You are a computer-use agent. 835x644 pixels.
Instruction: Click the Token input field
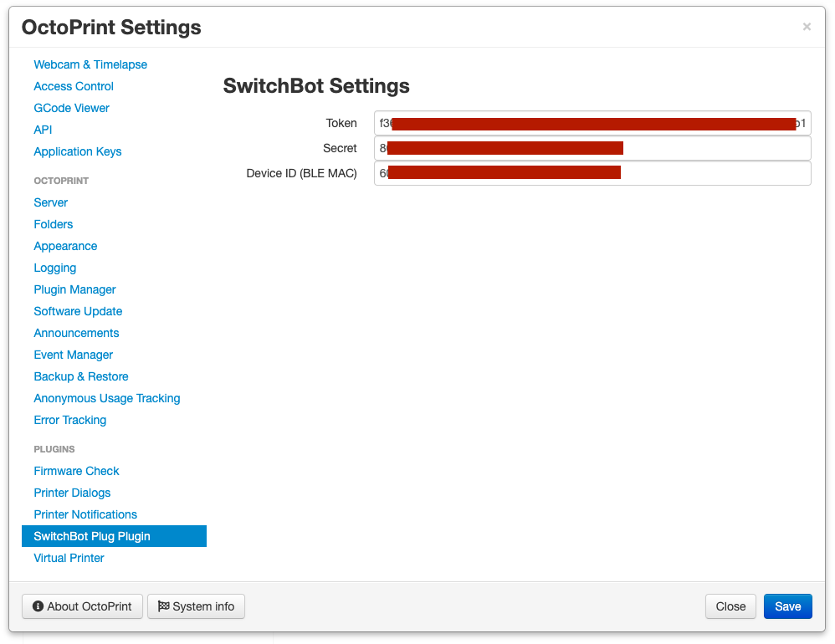click(592, 124)
